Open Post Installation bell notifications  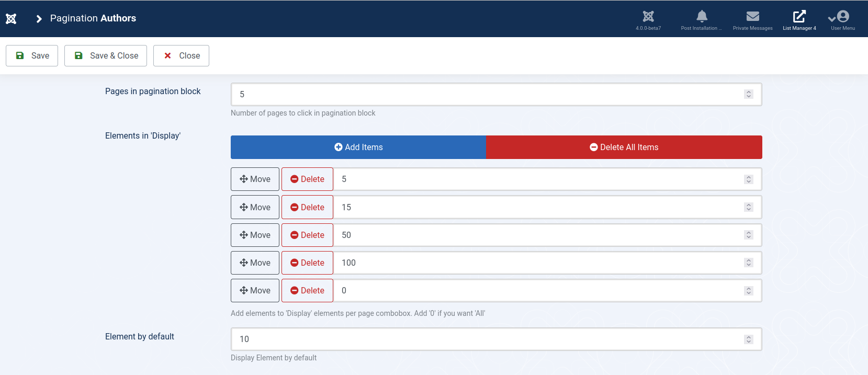[x=702, y=20]
